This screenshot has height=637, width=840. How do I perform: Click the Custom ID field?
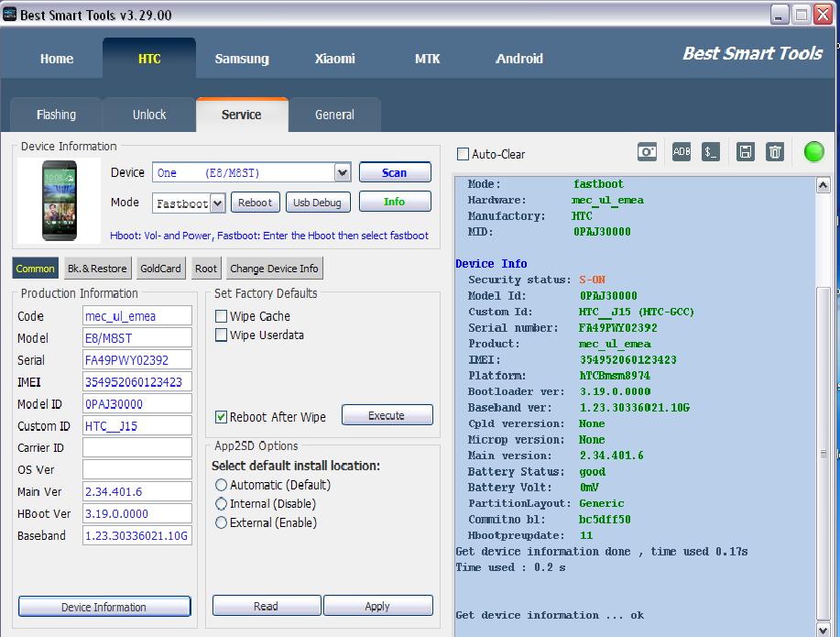pos(137,426)
